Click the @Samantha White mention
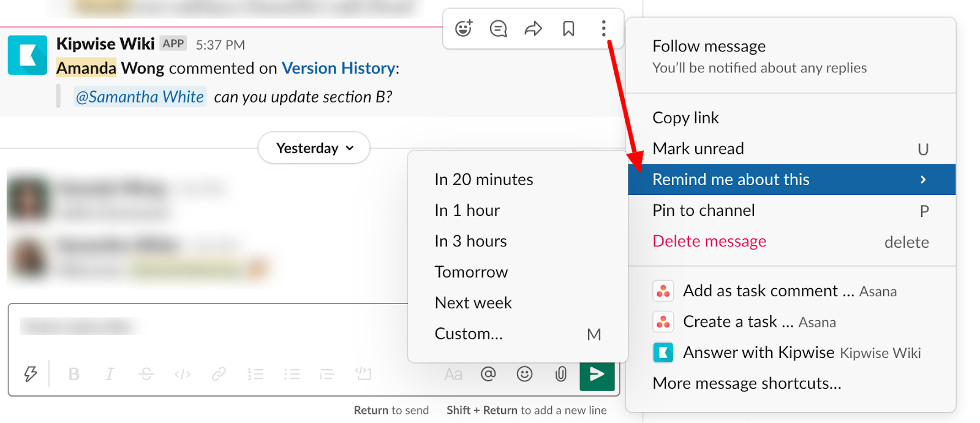Screen dimensions: 980x423 140,97
